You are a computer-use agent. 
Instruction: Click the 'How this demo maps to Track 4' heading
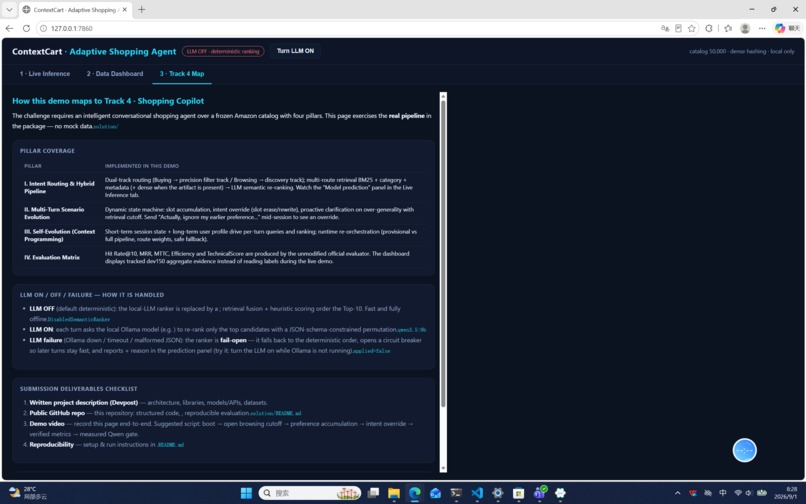pyautogui.click(x=108, y=101)
